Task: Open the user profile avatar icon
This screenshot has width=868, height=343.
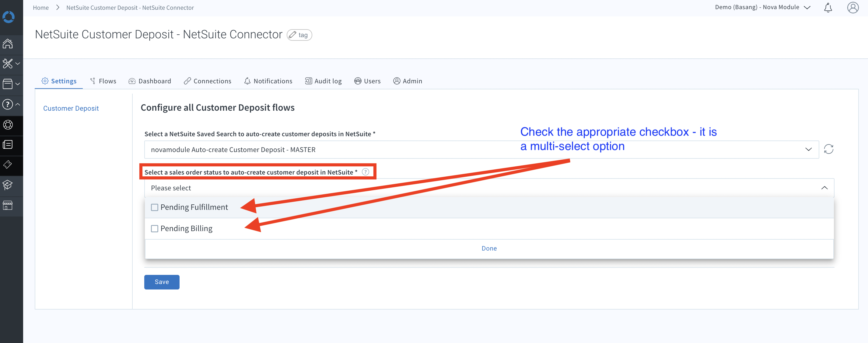Action: point(853,7)
